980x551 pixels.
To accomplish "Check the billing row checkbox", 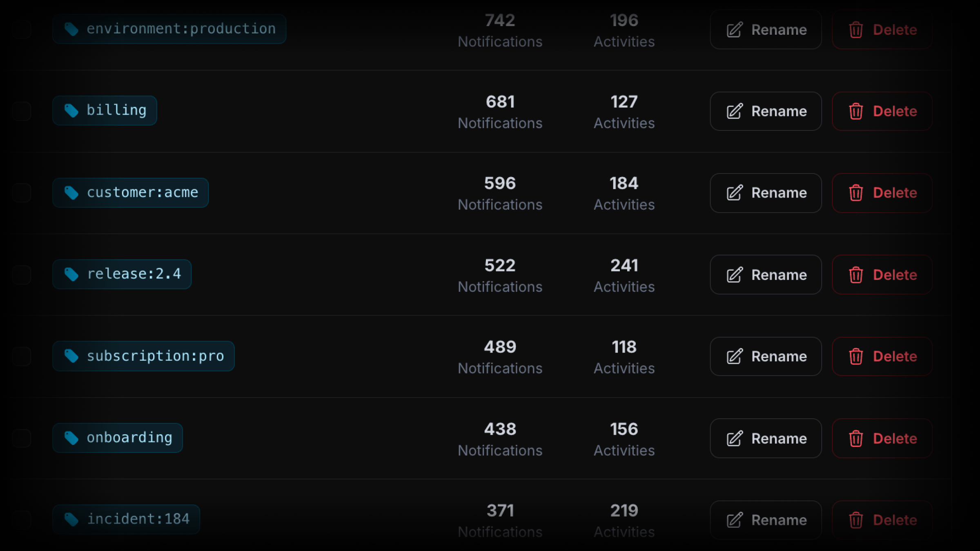I will coord(22,111).
